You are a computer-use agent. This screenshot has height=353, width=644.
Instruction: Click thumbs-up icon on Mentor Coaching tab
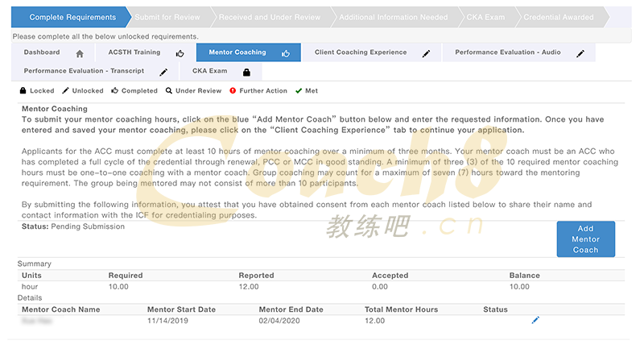point(286,54)
